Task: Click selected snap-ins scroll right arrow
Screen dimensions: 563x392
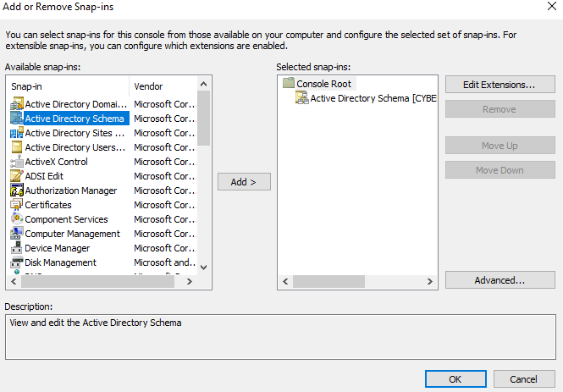Action: 429,281
